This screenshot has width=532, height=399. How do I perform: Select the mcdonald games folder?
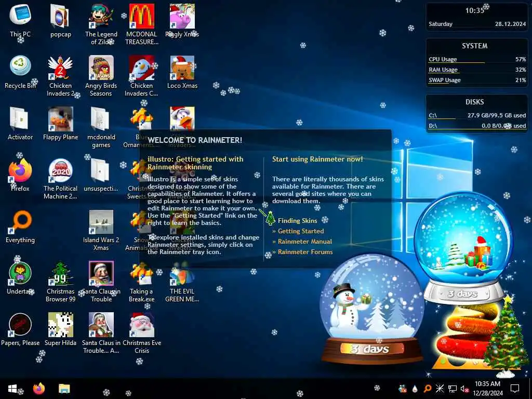click(x=101, y=127)
